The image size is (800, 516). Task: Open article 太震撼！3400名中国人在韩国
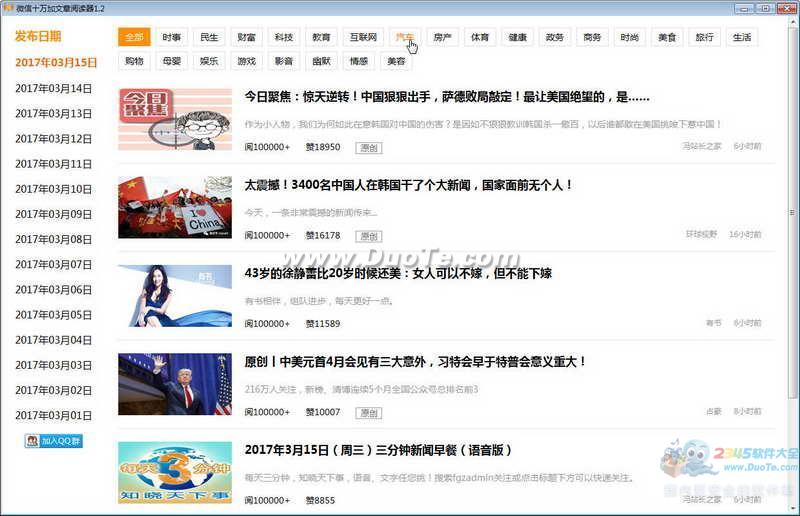[x=408, y=185]
